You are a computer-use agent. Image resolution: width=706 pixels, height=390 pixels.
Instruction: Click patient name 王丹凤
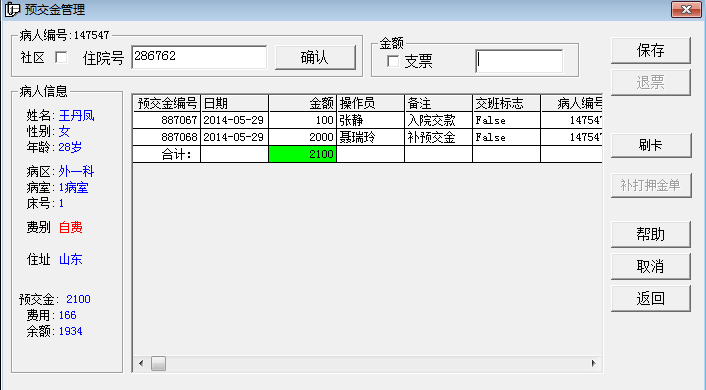(77, 116)
